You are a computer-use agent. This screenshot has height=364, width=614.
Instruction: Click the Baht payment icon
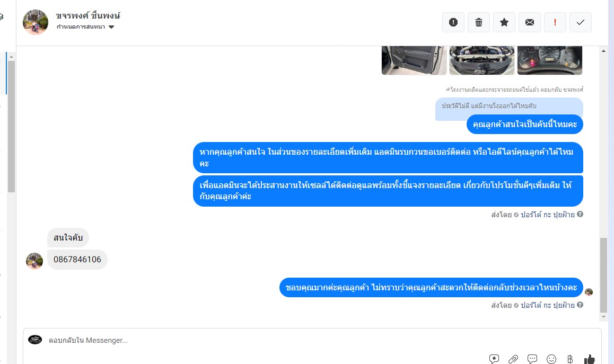coord(570,359)
